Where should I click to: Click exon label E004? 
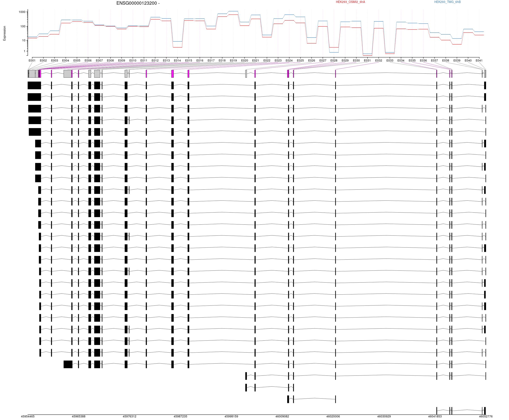click(x=66, y=60)
